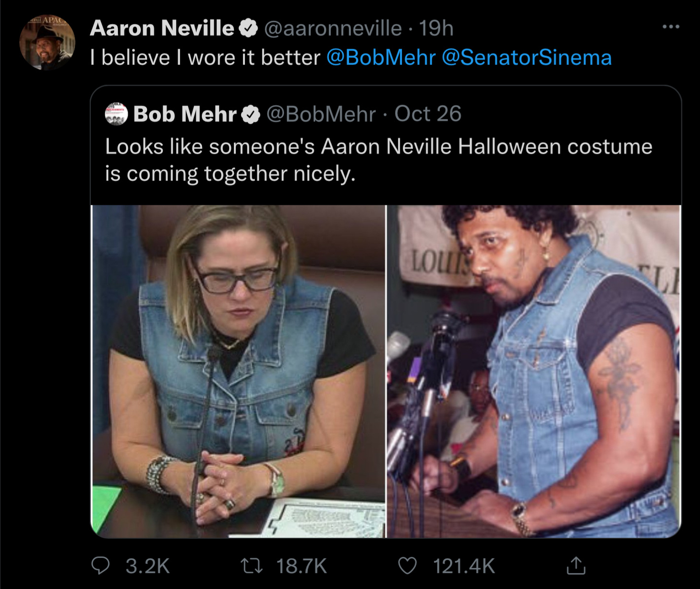Retweet this post using the arrows icon
Screen dimensions: 700x589
[x=251, y=566]
